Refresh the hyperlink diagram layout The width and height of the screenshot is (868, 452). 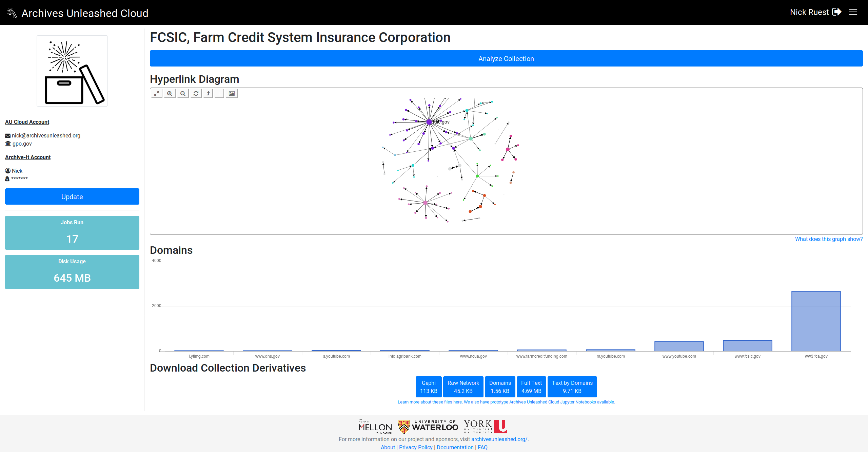tap(196, 93)
